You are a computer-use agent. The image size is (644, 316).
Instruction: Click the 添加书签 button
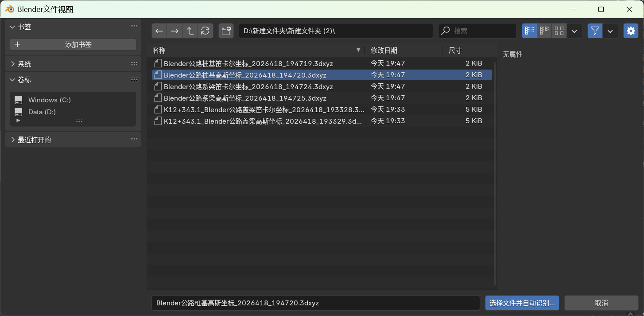coord(73,45)
